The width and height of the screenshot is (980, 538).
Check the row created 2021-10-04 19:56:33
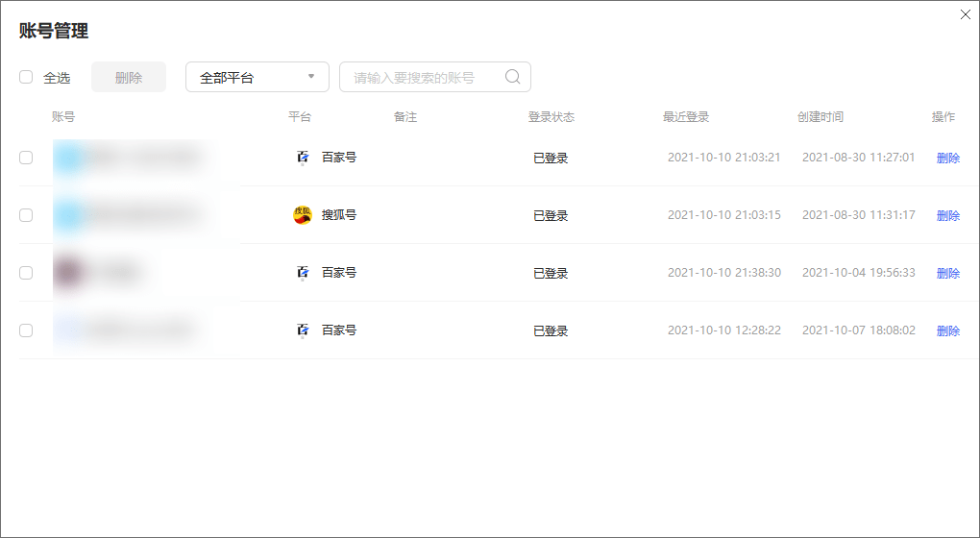point(26,273)
